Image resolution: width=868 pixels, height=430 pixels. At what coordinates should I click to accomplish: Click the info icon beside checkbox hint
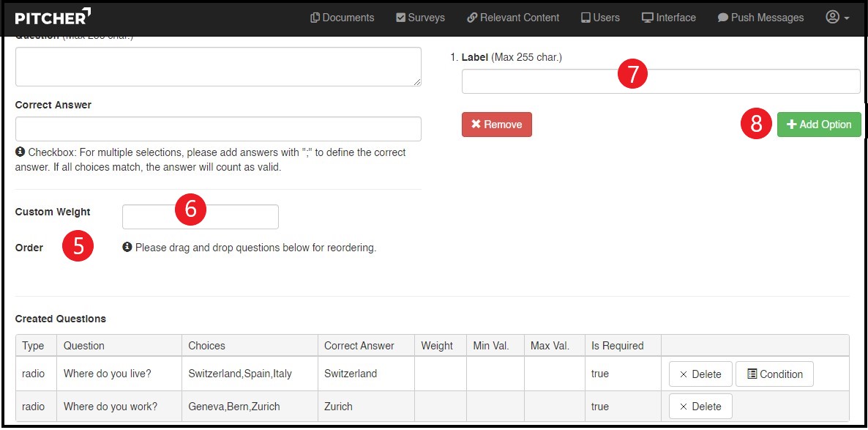click(x=20, y=152)
